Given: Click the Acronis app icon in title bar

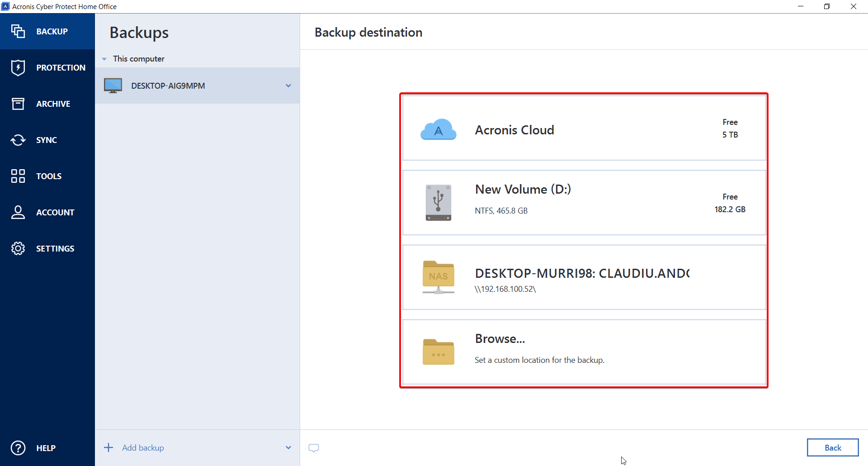Looking at the screenshot, I should (5, 6).
